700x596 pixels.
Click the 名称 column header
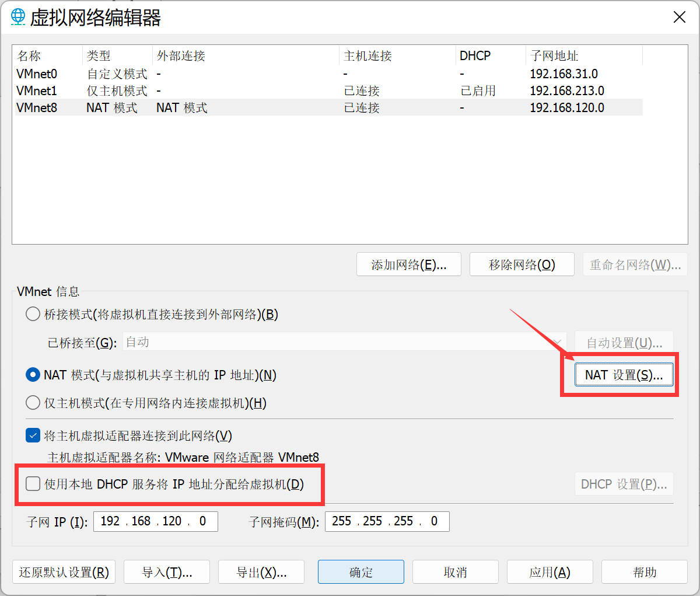coord(48,56)
